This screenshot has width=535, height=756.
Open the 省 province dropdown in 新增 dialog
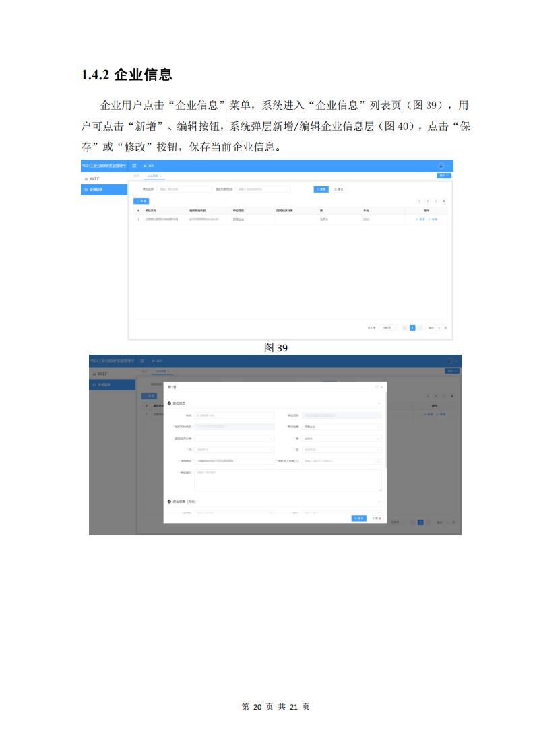(342, 438)
